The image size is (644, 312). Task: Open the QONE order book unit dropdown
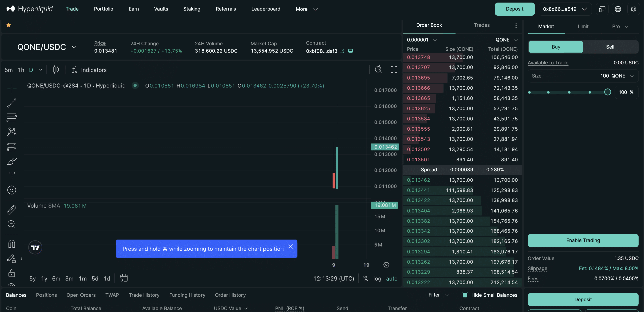click(x=507, y=40)
